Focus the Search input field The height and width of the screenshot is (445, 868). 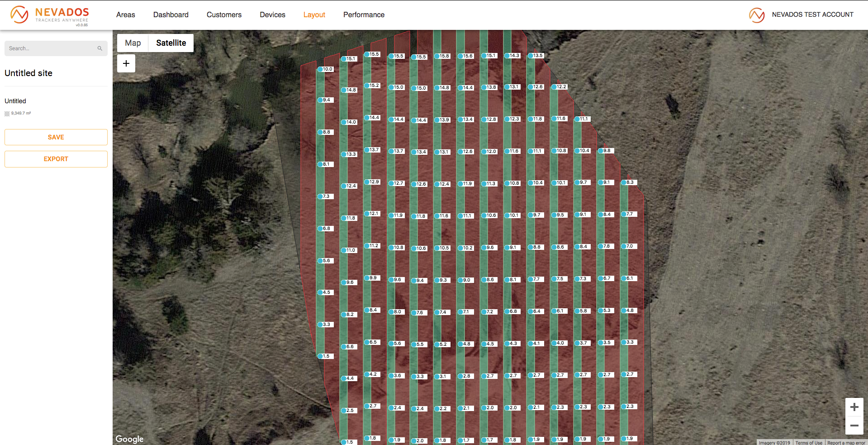(51, 48)
